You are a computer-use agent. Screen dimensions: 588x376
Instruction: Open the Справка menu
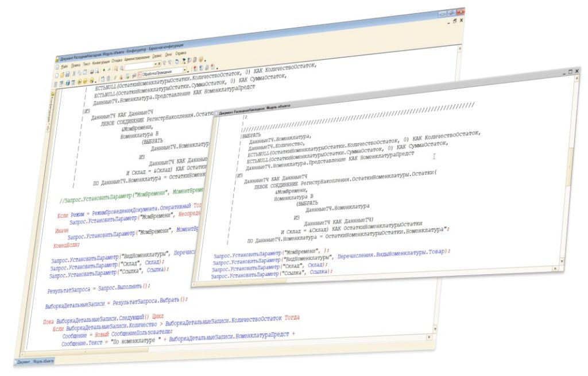coord(180,53)
